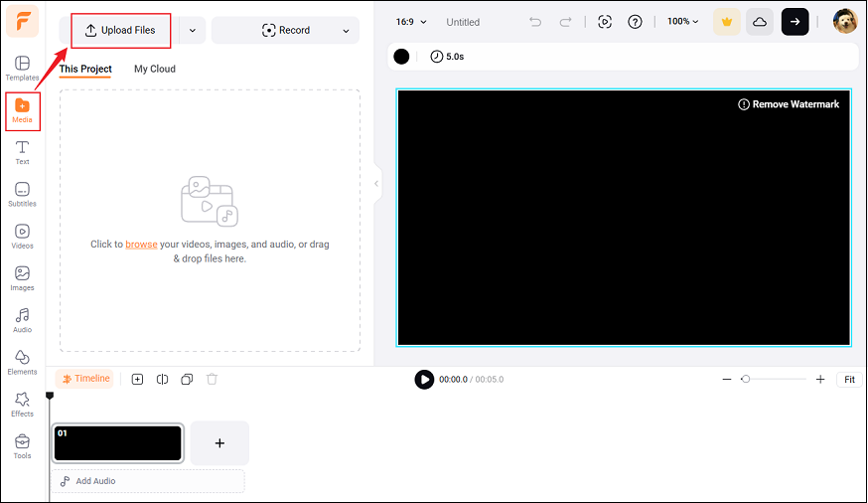This screenshot has width=868, height=503.
Task: Expand the Upload Files dropdown arrow
Action: click(x=192, y=31)
